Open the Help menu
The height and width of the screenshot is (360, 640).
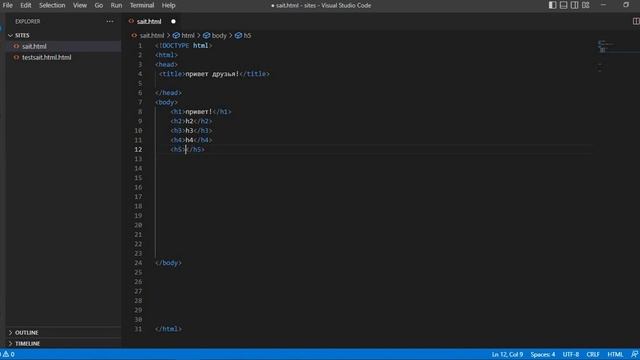(168, 5)
